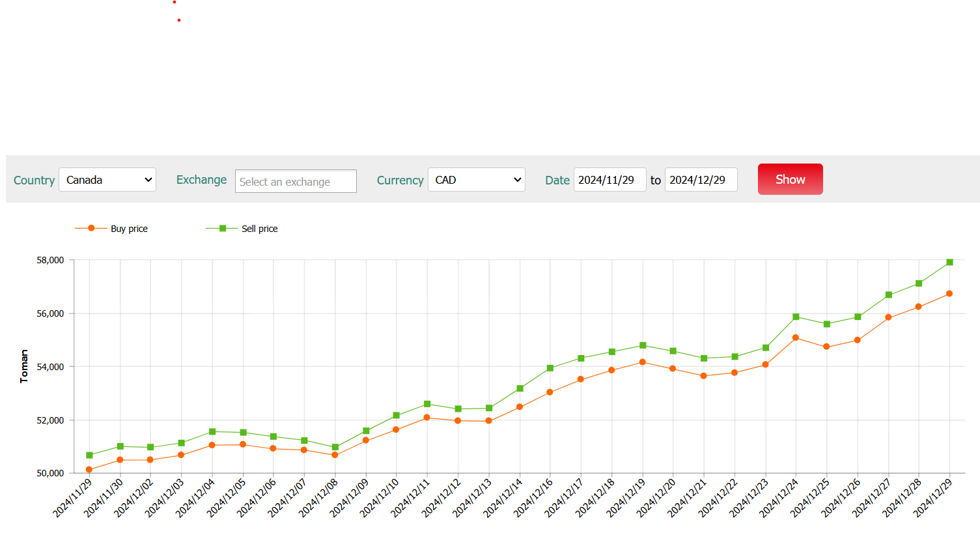Select the Buy price marker on 2024/12/08
Image resolution: width=980 pixels, height=533 pixels.
(335, 455)
